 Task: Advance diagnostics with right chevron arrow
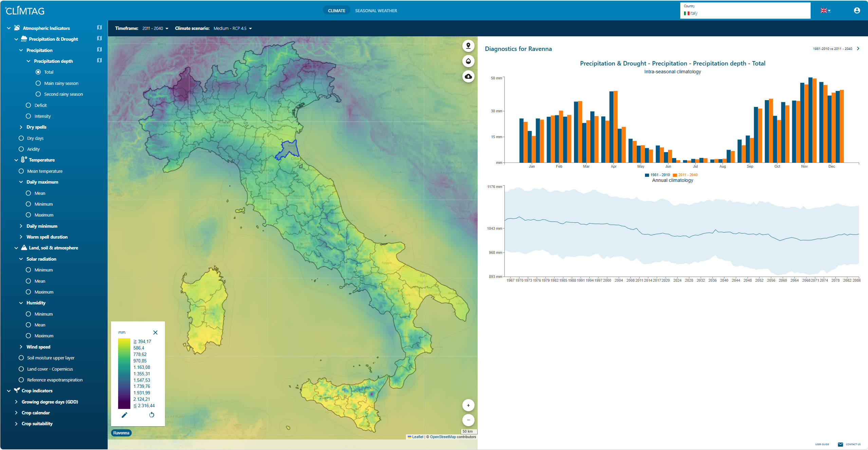[858, 49]
